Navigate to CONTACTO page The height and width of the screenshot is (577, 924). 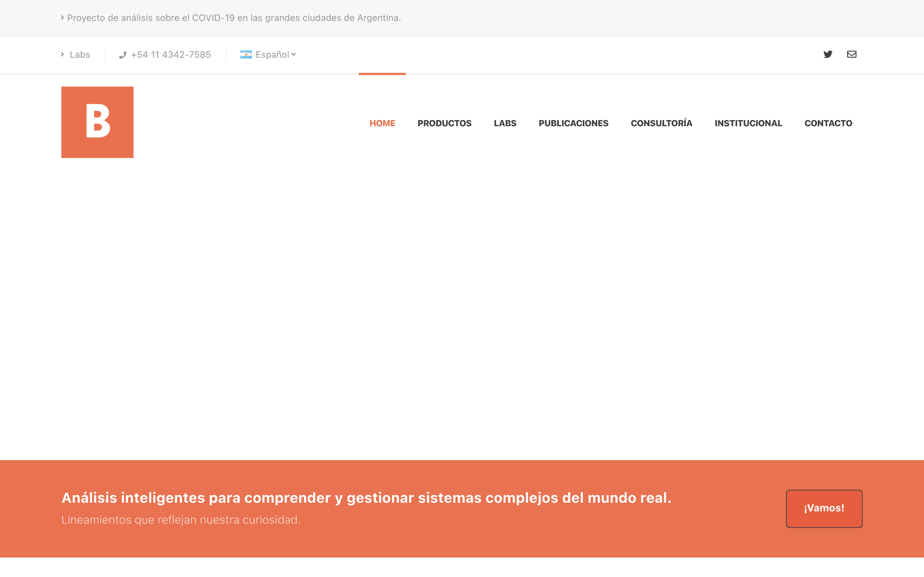click(x=828, y=123)
